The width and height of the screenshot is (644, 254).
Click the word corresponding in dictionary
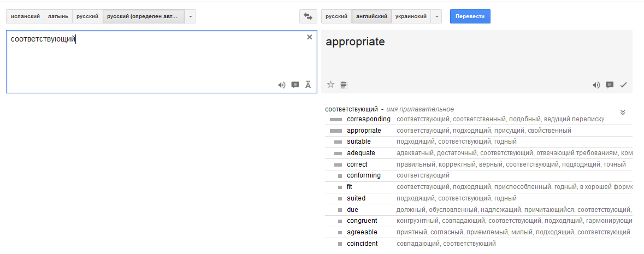[368, 119]
